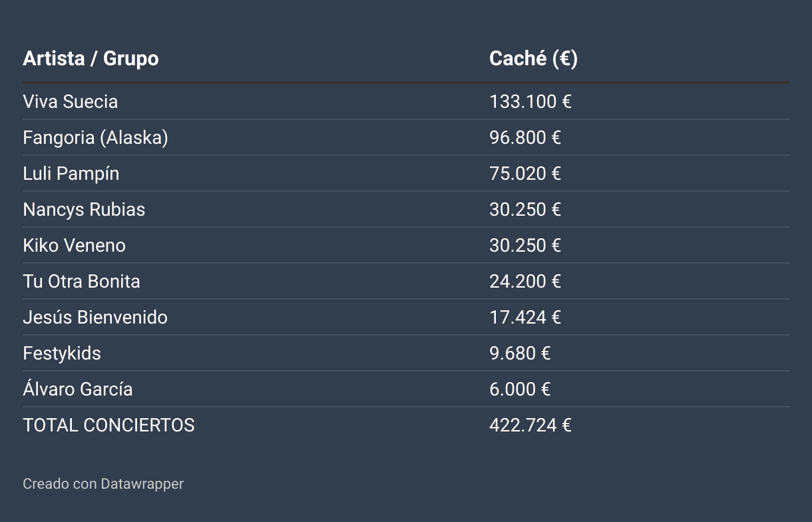The height and width of the screenshot is (522, 812).
Task: Click Fangoria (Alaska) artist cell
Action: 95,138
